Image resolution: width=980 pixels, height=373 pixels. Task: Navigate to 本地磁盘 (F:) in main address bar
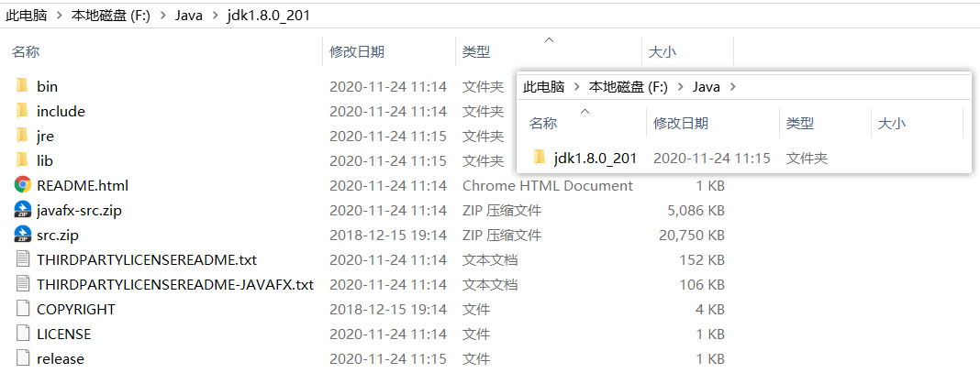(x=111, y=16)
